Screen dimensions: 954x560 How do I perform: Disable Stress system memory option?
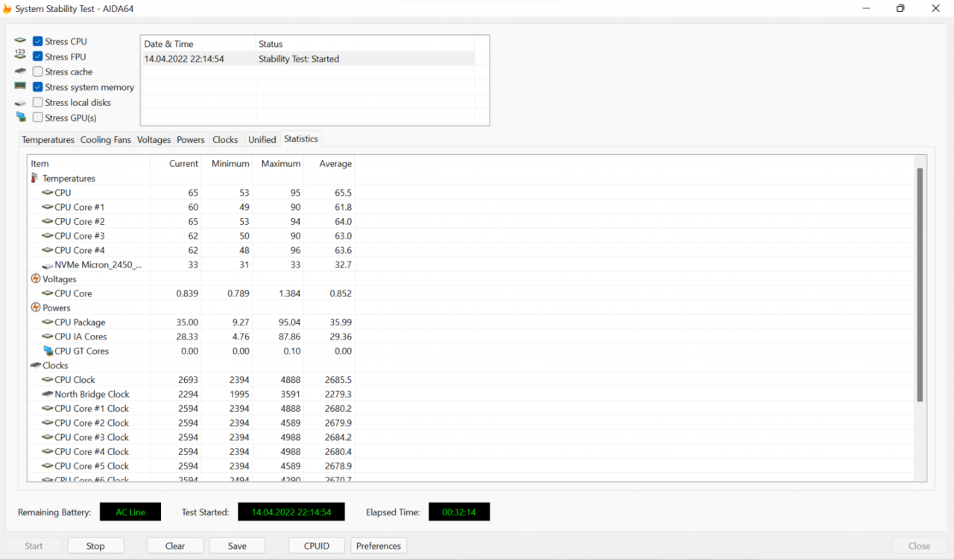(38, 87)
